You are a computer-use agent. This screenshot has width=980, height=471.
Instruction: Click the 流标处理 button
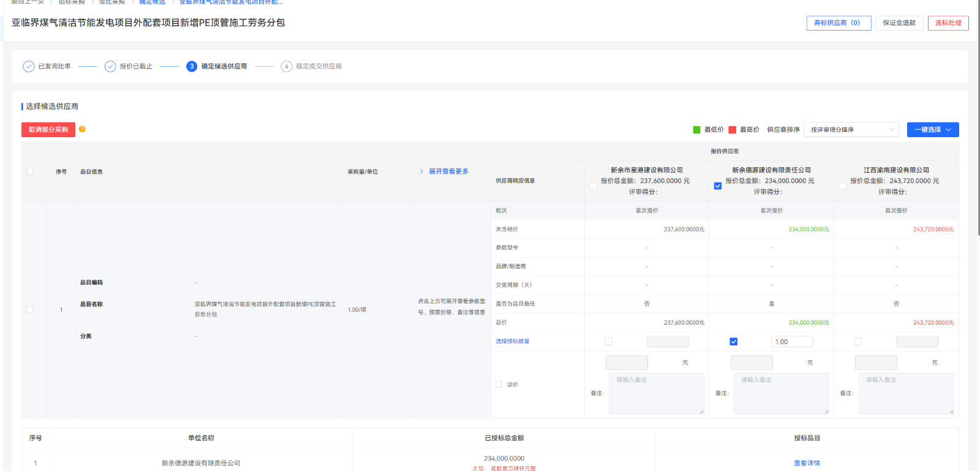[948, 23]
